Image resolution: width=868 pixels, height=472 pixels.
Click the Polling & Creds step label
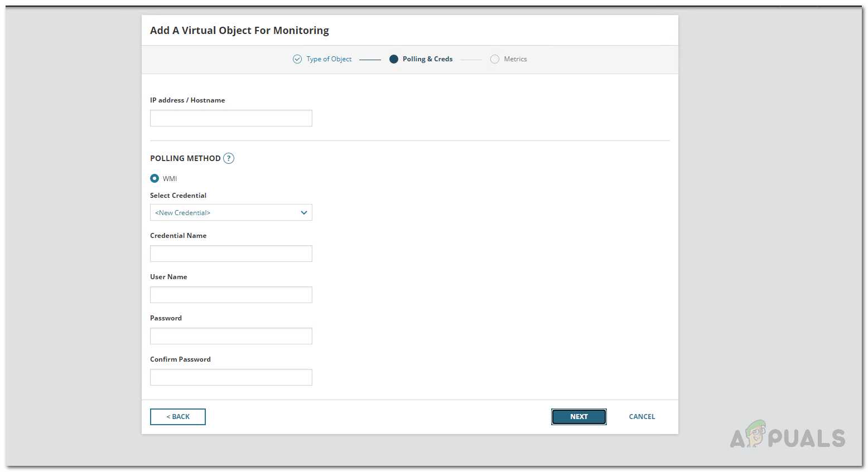(x=427, y=59)
